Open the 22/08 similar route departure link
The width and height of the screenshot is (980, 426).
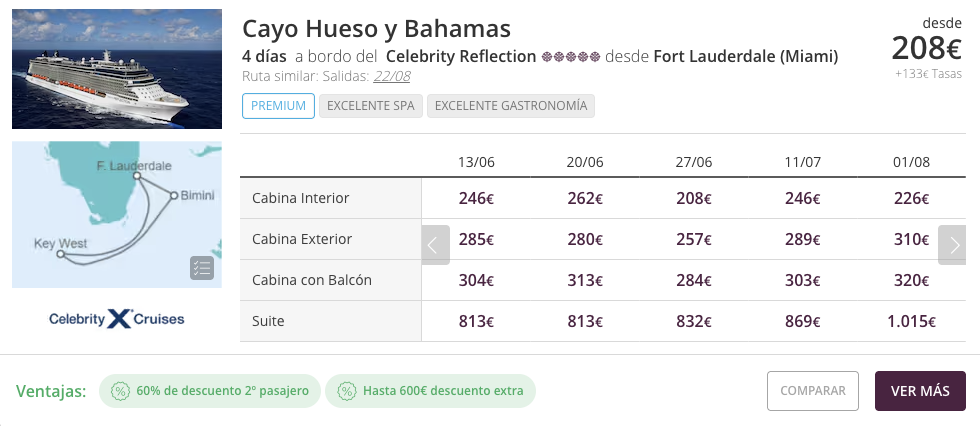coord(392,76)
